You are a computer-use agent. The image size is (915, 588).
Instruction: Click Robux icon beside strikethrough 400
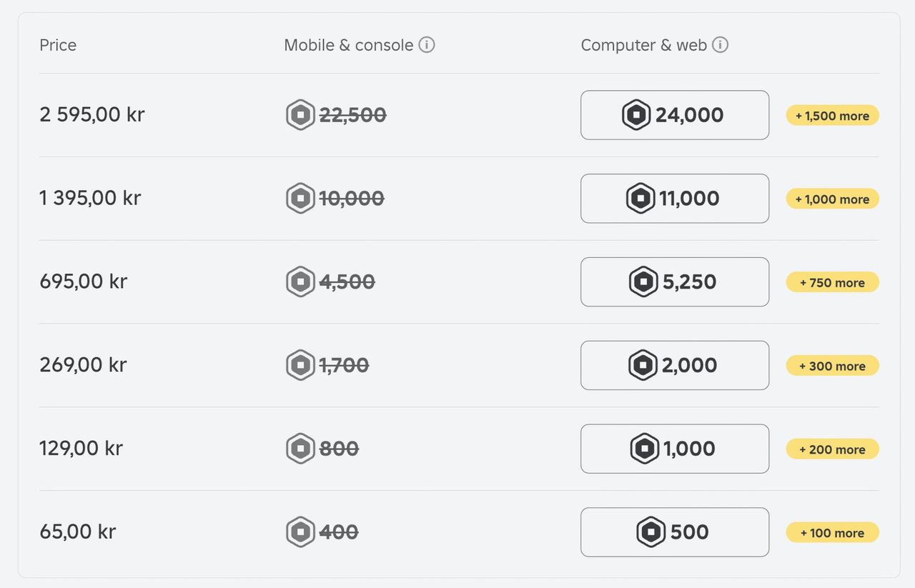pos(300,532)
